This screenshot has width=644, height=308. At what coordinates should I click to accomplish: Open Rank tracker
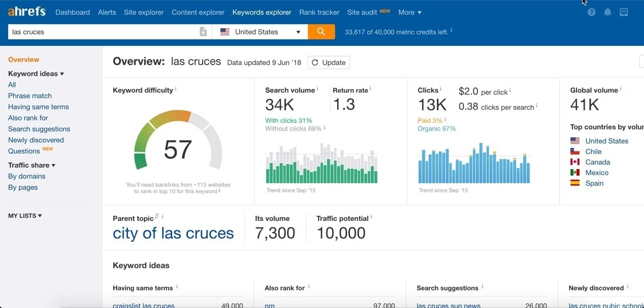(x=319, y=12)
